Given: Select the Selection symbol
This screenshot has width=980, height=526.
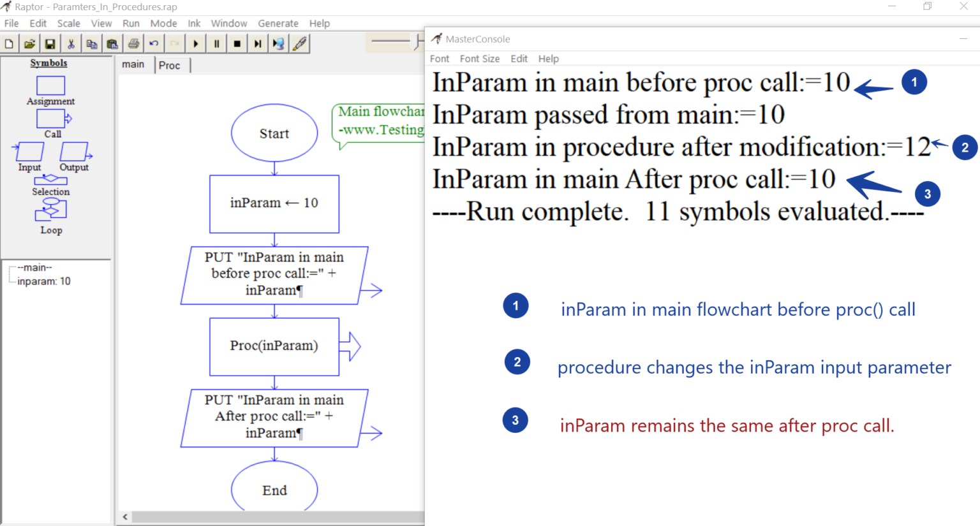Looking at the screenshot, I should click(x=50, y=180).
